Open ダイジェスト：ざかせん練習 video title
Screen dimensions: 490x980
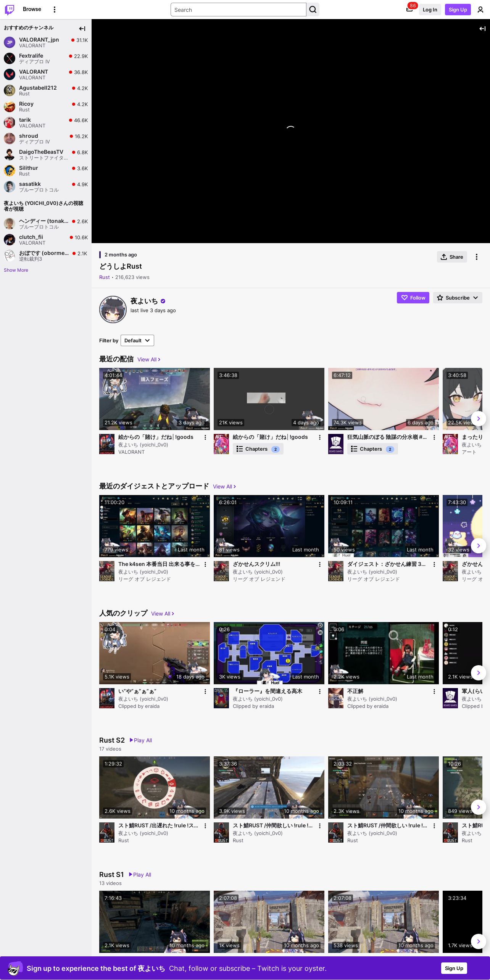click(386, 564)
